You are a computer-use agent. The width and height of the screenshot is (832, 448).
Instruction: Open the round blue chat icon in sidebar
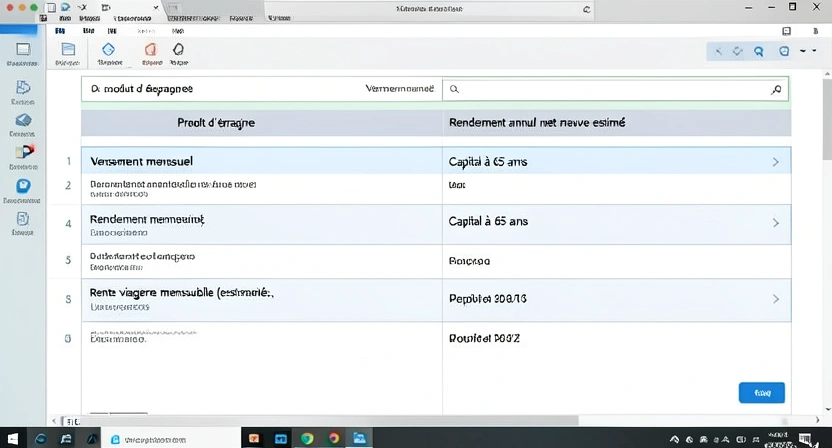(x=23, y=186)
